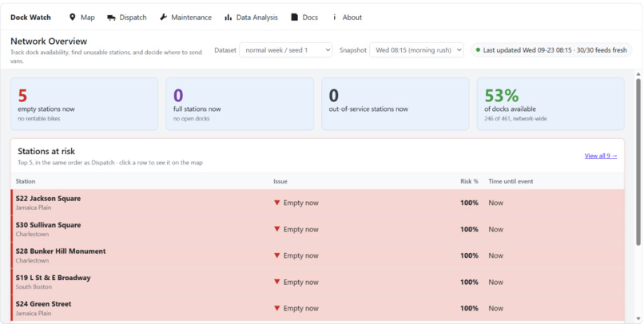Screen dimensions: 644x324
Task: Click the page vertical scrollbar thumb
Action: coord(638,162)
